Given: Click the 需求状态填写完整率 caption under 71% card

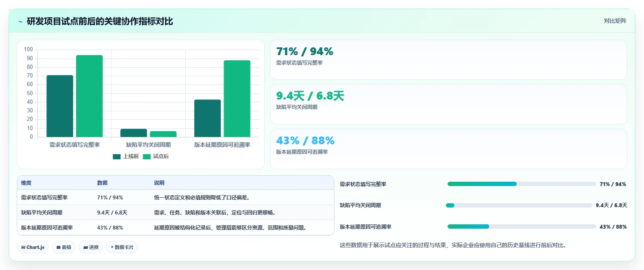Looking at the screenshot, I should 299,63.
